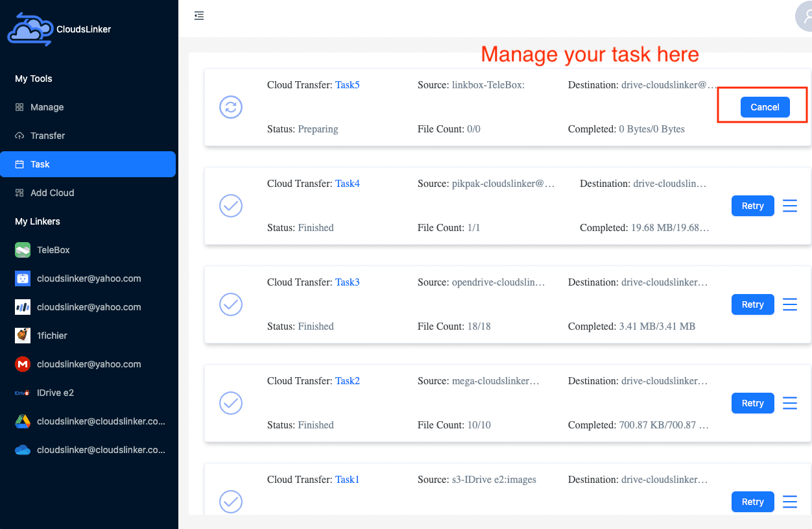Retry the Task1 transfer
Viewport: 812px width, 529px height.
(x=753, y=502)
